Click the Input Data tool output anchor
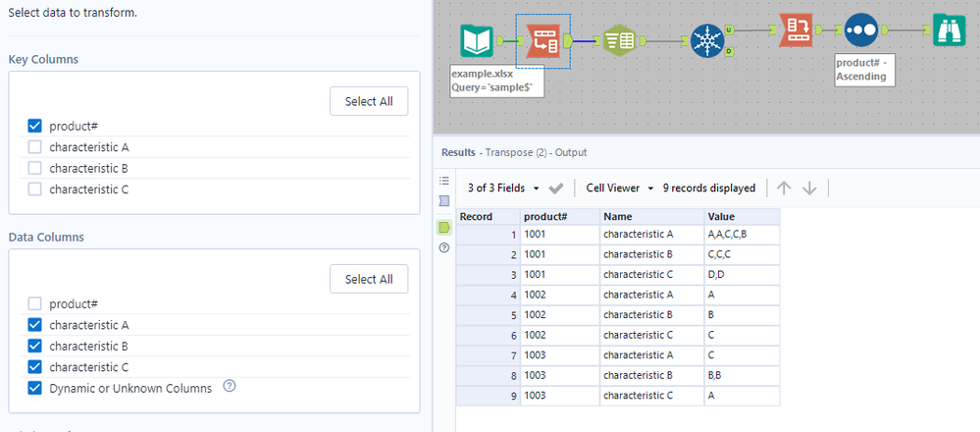Viewport: 980px width, 432px height. pyautogui.click(x=499, y=41)
